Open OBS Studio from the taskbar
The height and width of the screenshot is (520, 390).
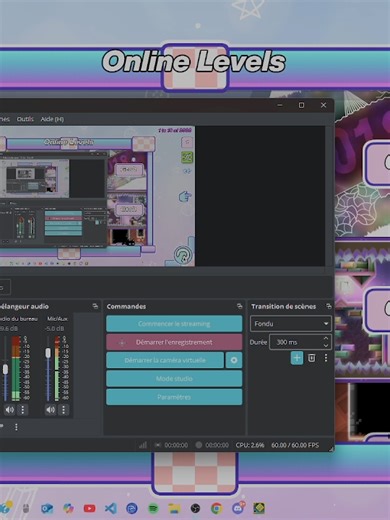pos(195,508)
